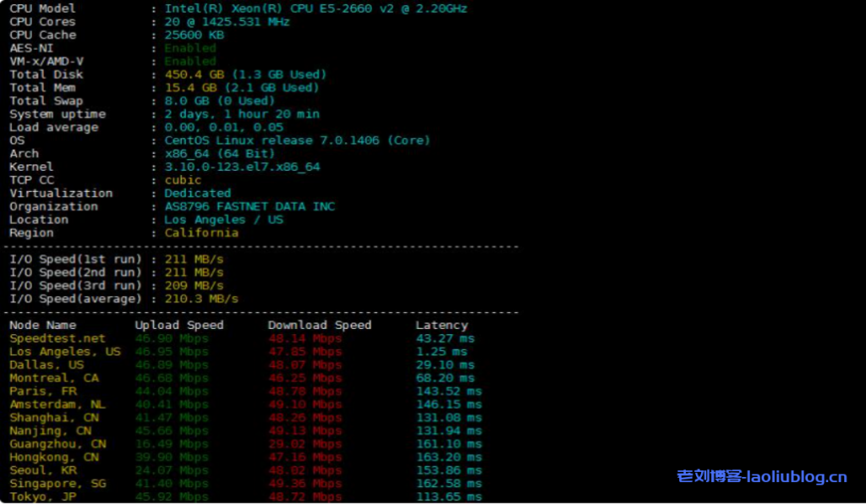This screenshot has height=504, width=866.
Task: Click the Location Los Angeles / US value
Action: click(x=224, y=220)
